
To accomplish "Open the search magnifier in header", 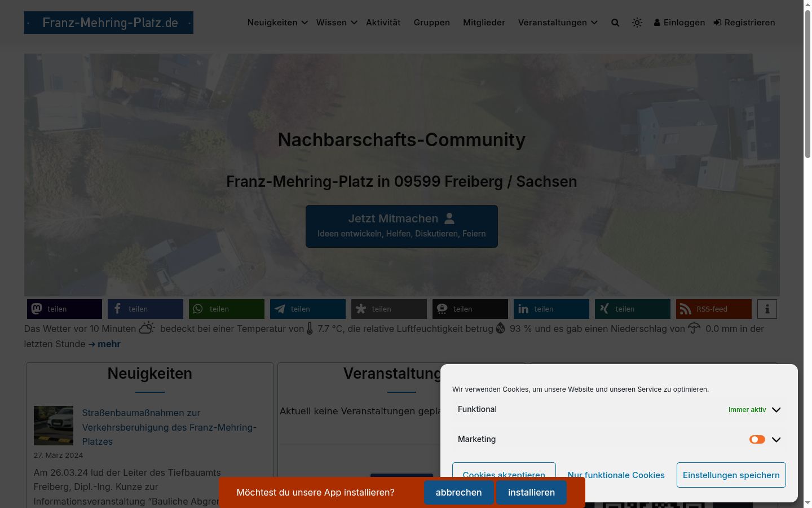I will tap(615, 23).
